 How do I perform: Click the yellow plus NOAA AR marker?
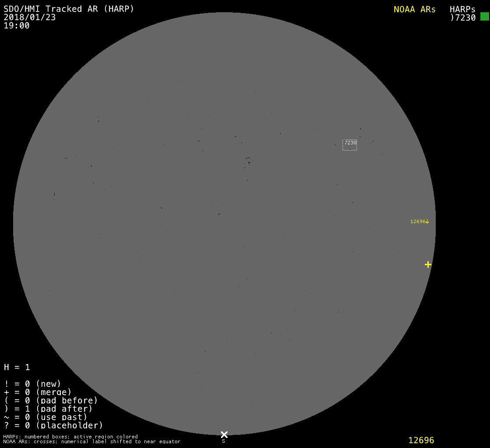tap(428, 264)
